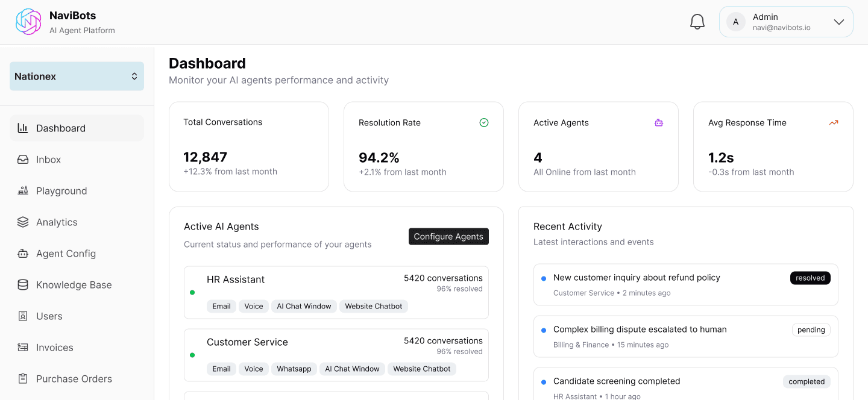The image size is (868, 400).
Task: Click the pending status dropdown badge
Action: [811, 330]
